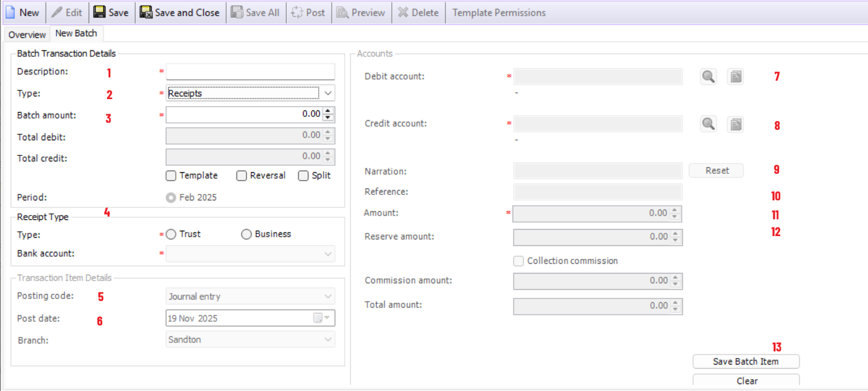Open Template Permissions from the toolbar

tap(499, 12)
